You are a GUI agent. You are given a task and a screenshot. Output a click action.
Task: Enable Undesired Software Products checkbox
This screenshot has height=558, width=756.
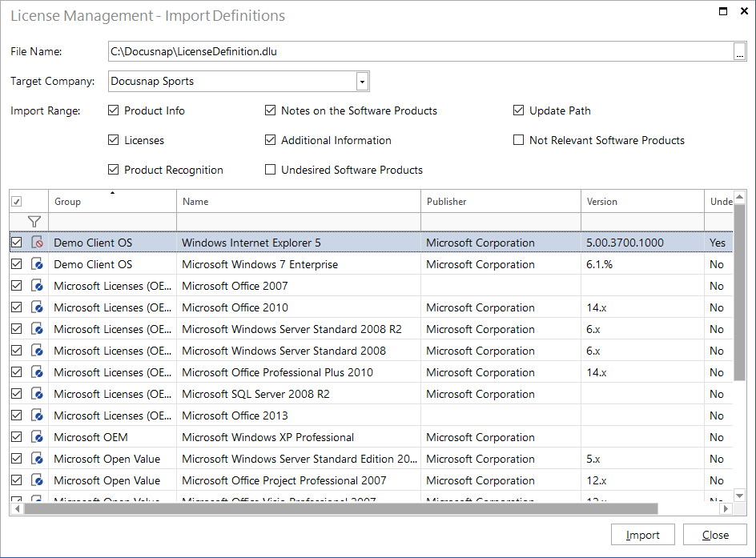270,170
